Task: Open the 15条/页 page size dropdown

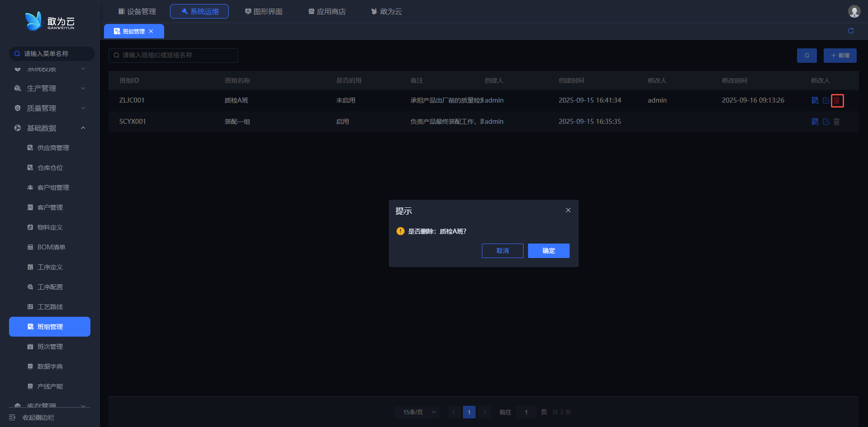Action: point(417,412)
